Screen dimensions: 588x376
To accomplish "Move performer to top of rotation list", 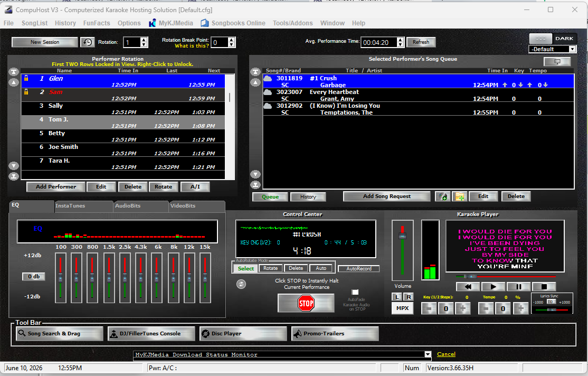I will pyautogui.click(x=14, y=72).
